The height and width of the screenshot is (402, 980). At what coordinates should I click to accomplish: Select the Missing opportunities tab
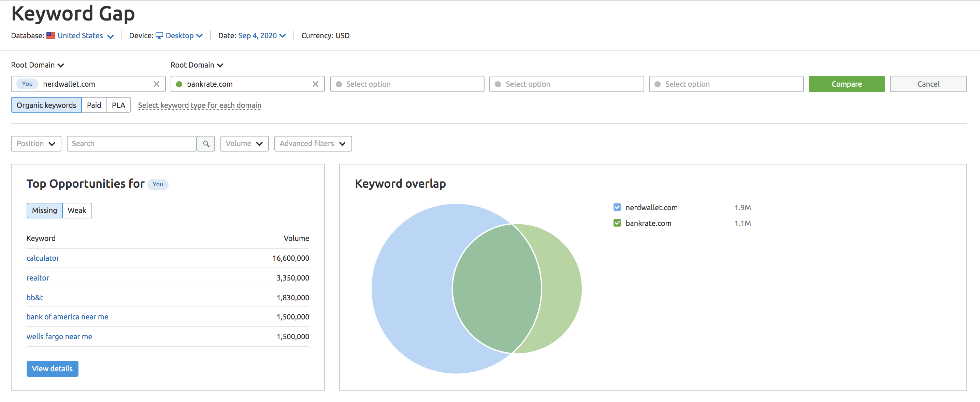click(44, 210)
